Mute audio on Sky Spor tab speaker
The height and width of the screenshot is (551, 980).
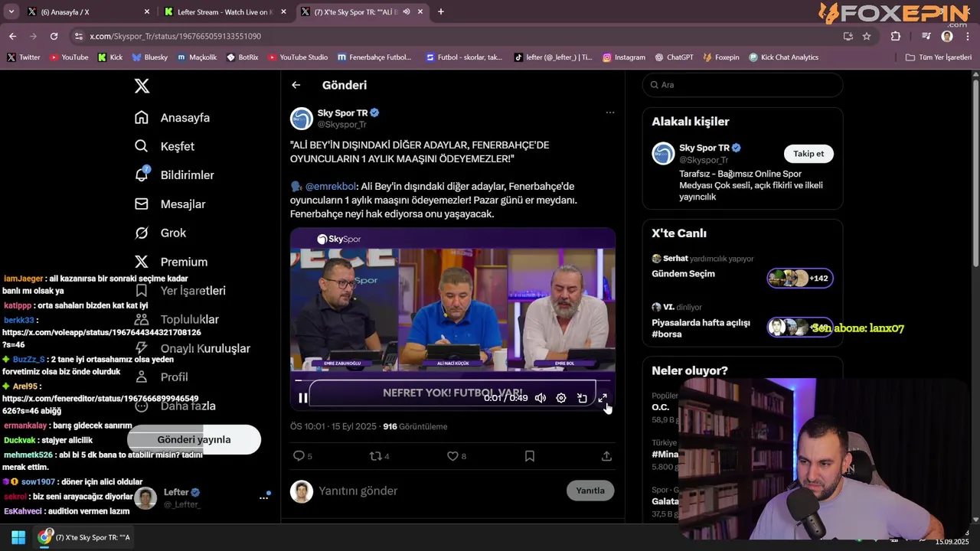[407, 11]
